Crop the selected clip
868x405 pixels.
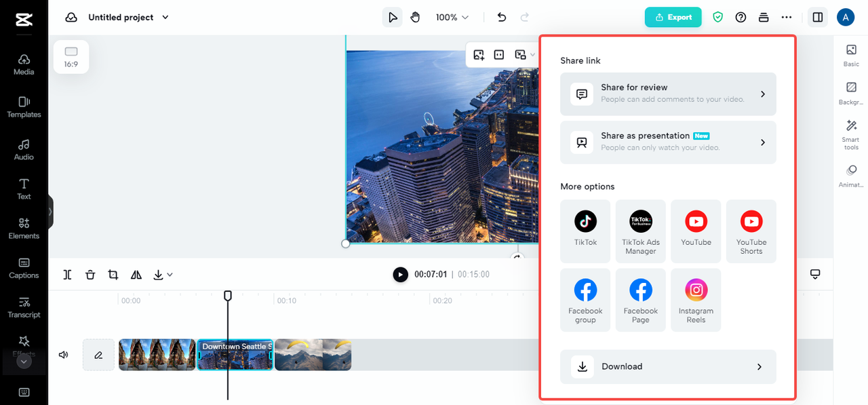(113, 274)
